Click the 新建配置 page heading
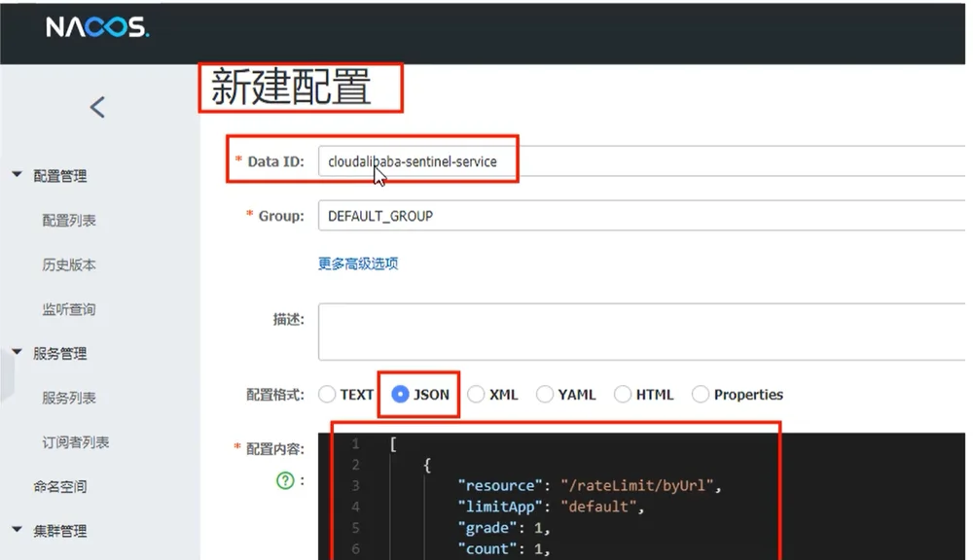Viewport: 973px width, 560px height. click(x=291, y=87)
